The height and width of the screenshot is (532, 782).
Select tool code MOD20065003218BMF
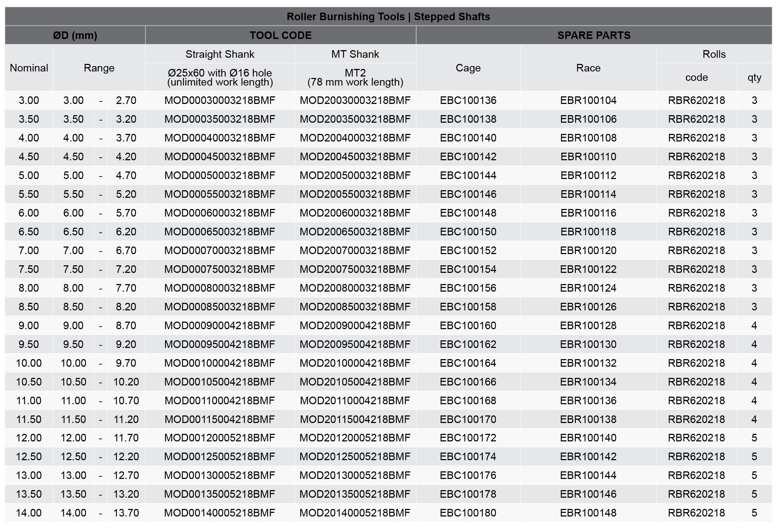click(355, 232)
